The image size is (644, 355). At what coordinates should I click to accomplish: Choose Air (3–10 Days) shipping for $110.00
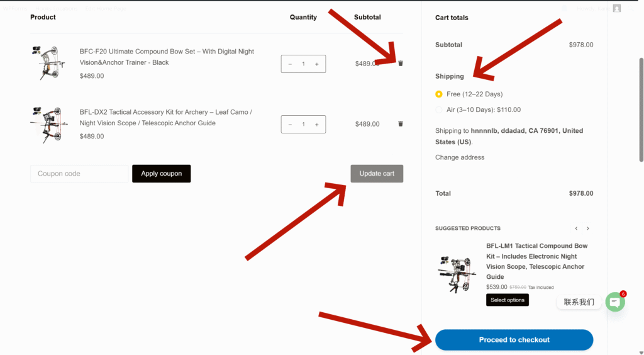click(x=439, y=110)
